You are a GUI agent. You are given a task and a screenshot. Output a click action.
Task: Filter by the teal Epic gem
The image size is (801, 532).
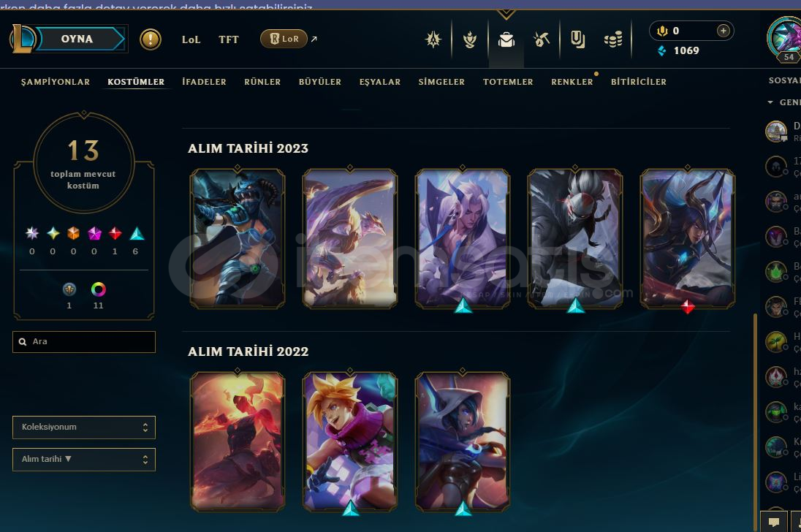[137, 233]
